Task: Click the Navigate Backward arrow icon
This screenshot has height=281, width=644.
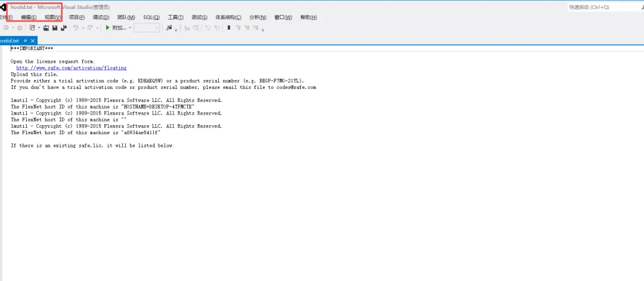Action: pos(6,28)
